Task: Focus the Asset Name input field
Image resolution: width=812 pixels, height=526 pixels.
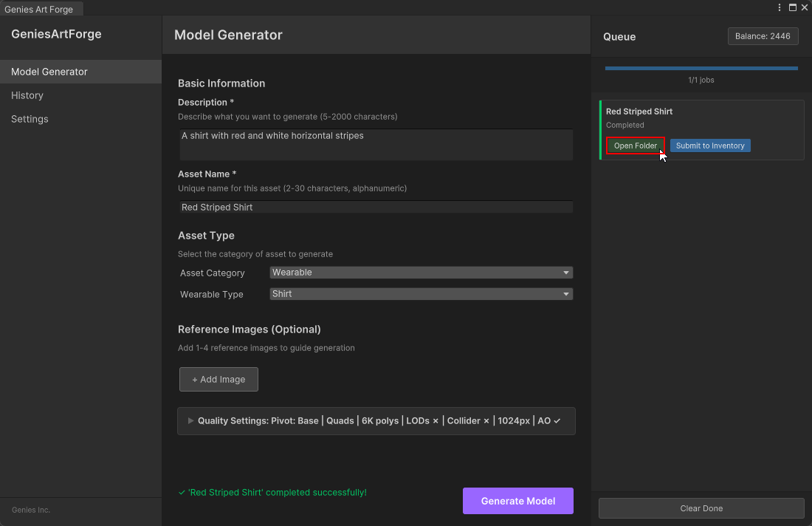Action: point(376,208)
